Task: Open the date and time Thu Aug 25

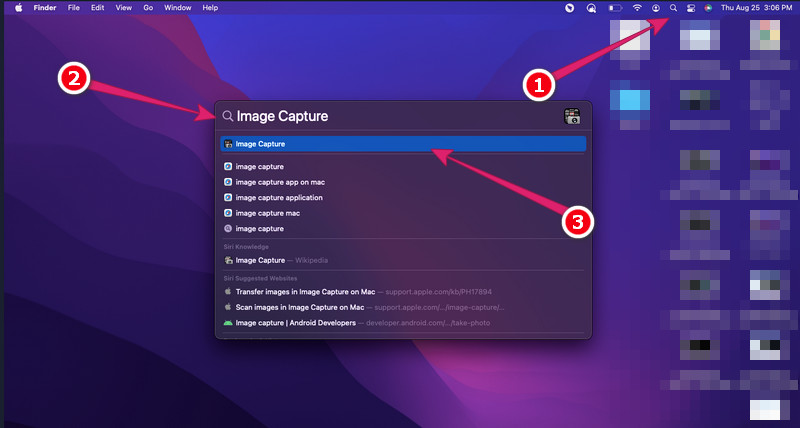Action: [756, 8]
